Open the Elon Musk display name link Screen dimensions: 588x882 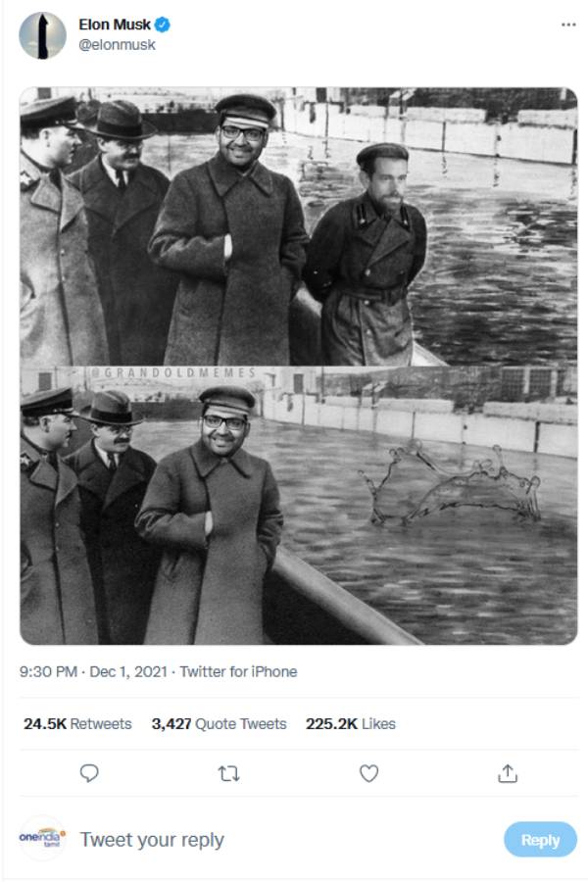[115, 24]
